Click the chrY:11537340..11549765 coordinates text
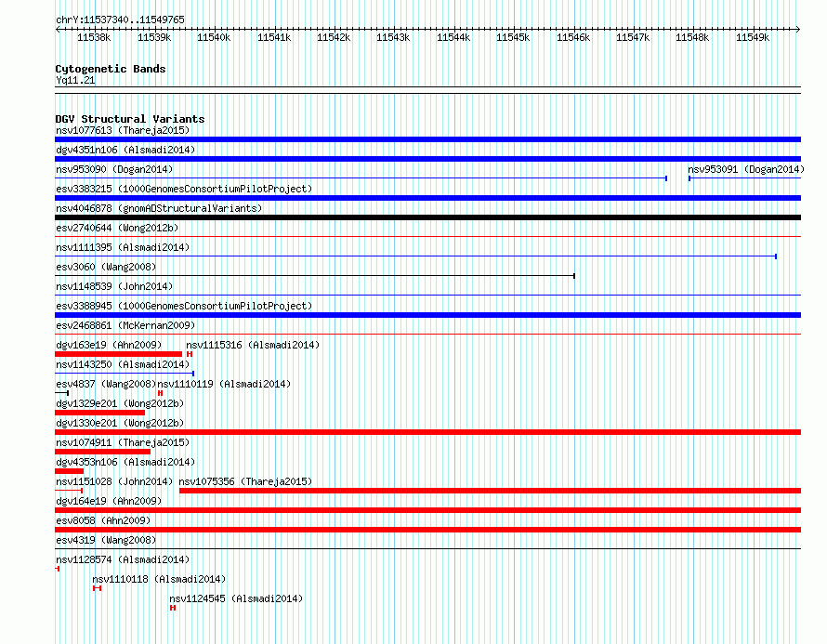 coord(120,20)
